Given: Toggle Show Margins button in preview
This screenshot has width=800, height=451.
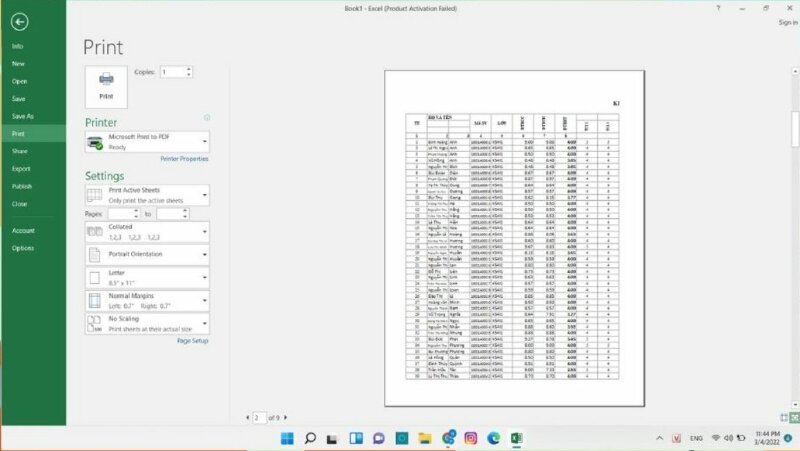Looking at the screenshot, I should tap(784, 418).
